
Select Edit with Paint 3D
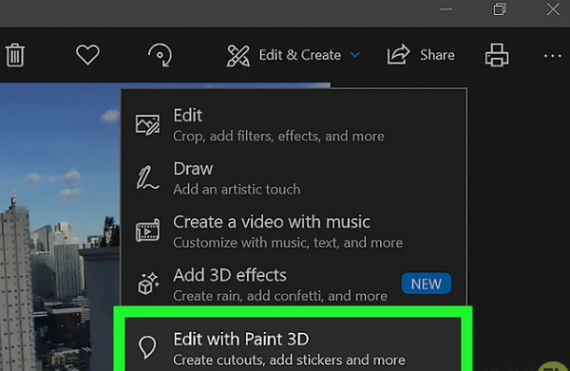point(293,345)
